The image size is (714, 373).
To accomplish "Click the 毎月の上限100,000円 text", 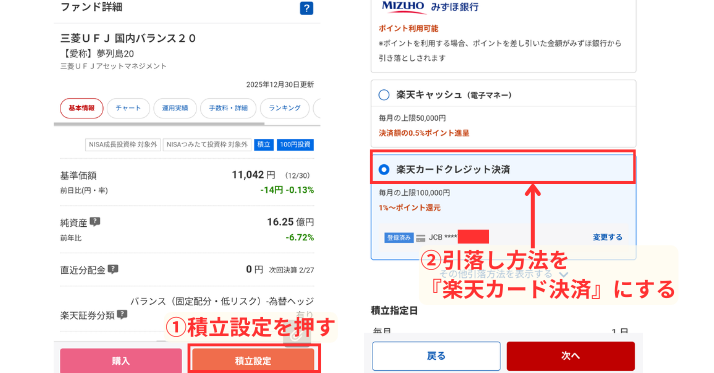I will [x=414, y=193].
